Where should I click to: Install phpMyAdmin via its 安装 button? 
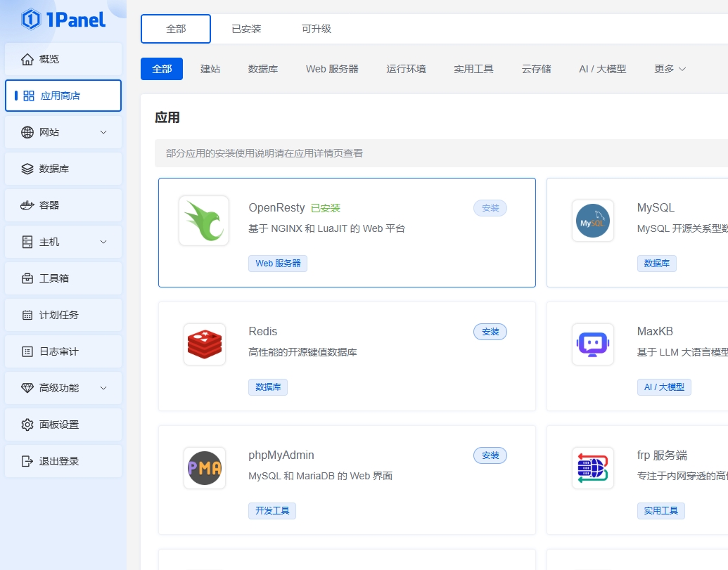(x=490, y=455)
